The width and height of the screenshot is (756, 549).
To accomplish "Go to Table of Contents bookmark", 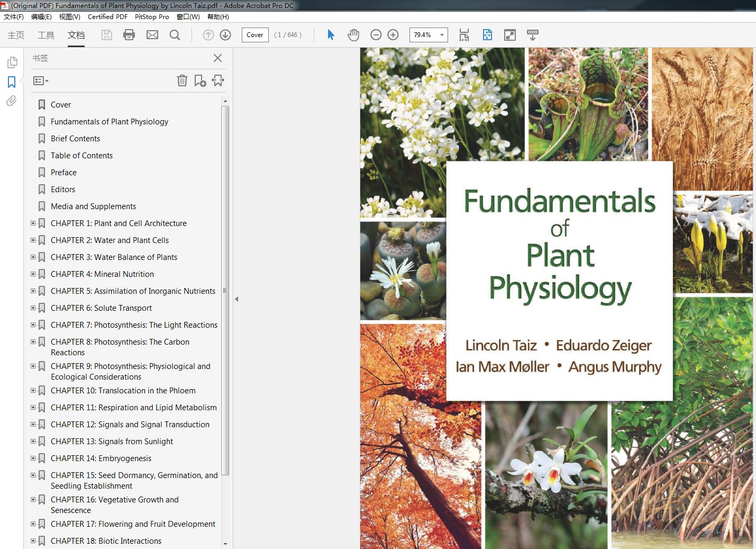I will point(81,156).
